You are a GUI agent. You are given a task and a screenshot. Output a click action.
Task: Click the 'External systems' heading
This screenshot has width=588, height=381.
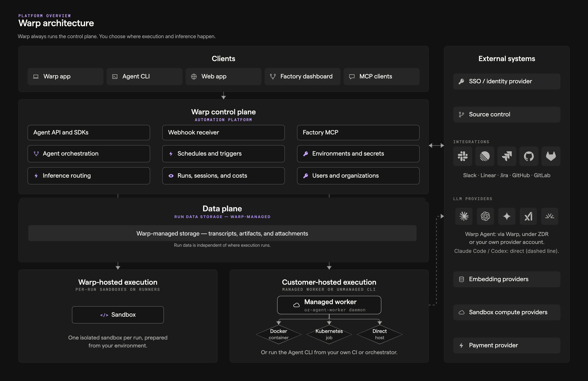tap(507, 58)
